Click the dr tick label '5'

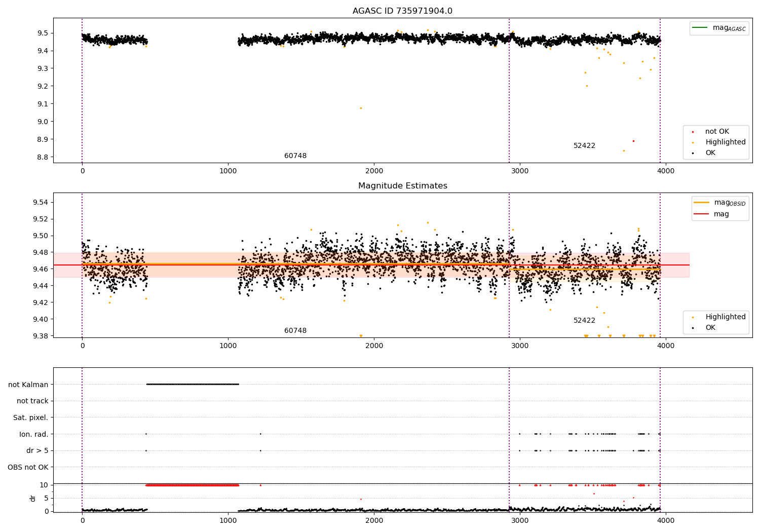46,498
